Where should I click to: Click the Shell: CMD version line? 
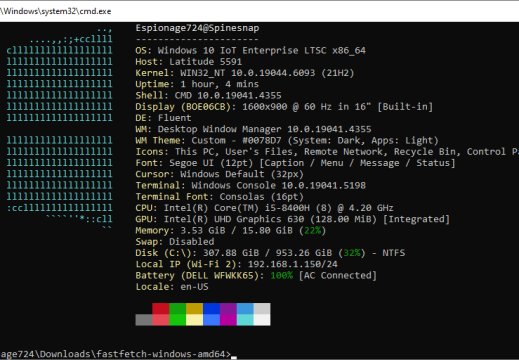(x=208, y=96)
